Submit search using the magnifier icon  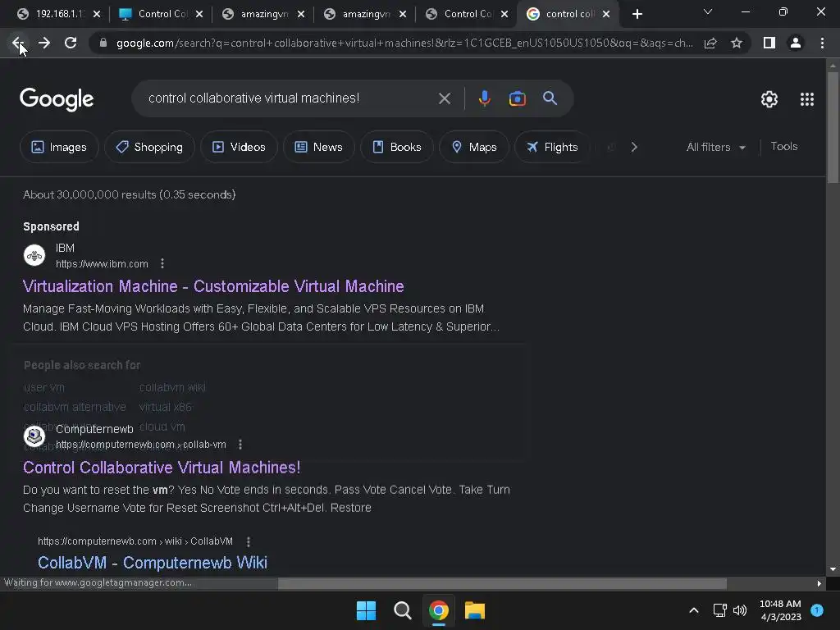[x=550, y=98]
